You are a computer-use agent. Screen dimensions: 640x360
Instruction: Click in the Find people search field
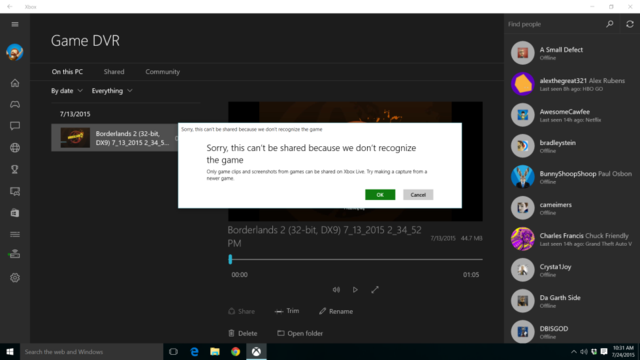pos(554,24)
